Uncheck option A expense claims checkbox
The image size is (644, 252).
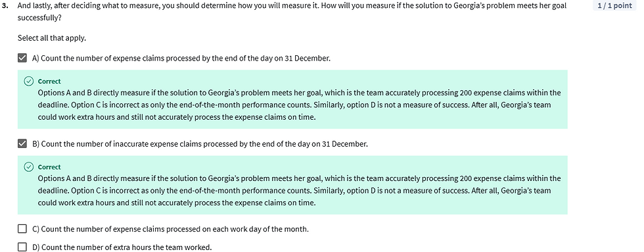click(x=22, y=58)
